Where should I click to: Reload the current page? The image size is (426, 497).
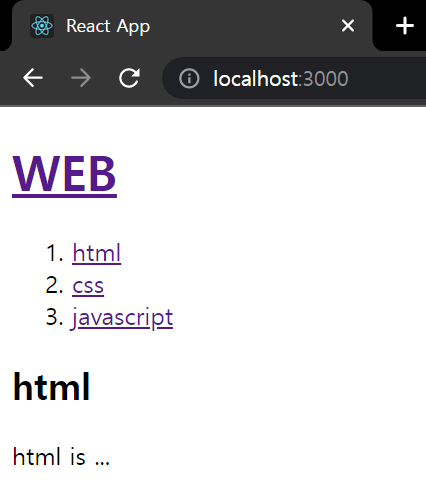tap(129, 78)
